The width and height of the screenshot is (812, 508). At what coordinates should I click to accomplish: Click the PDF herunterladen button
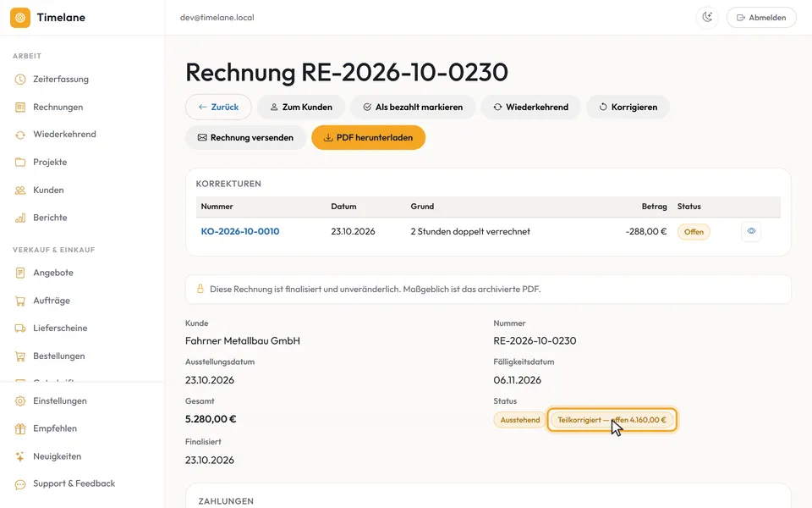(368, 138)
